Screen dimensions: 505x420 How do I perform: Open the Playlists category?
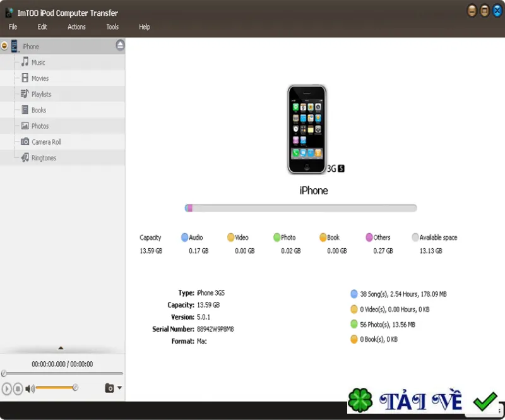click(x=62, y=94)
